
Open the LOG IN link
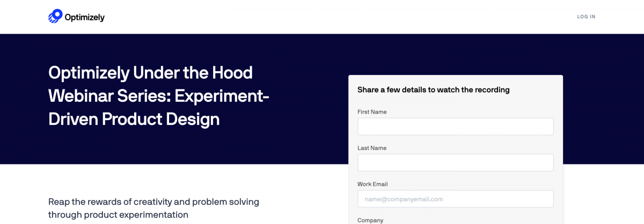[x=586, y=17]
